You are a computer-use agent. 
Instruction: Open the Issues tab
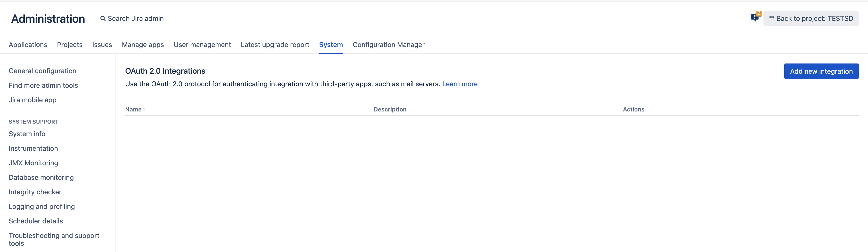(x=102, y=45)
